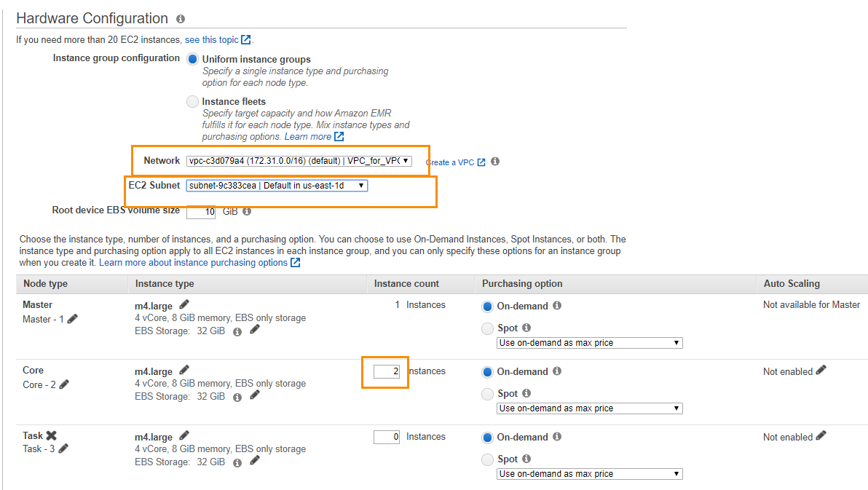This screenshot has height=490, width=868.
Task: Show info for Master On-demand option
Action: pos(558,306)
